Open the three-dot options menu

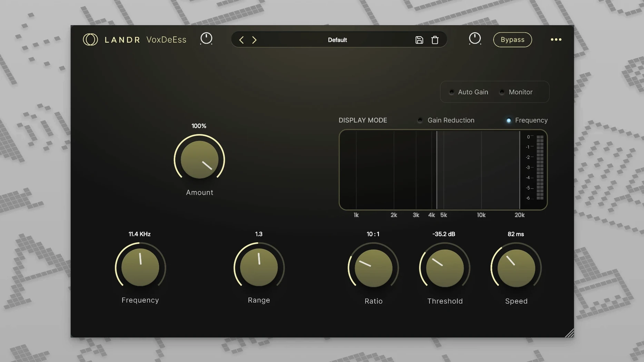(x=556, y=40)
